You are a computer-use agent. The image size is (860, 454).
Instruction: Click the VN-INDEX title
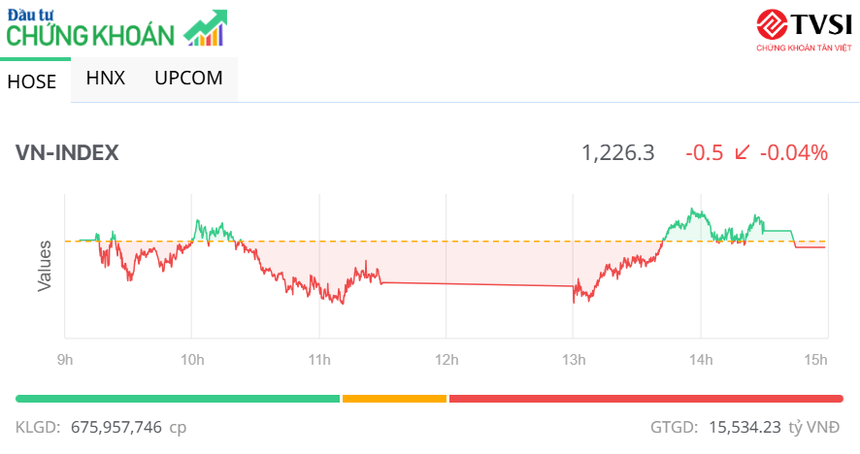pyautogui.click(x=67, y=153)
